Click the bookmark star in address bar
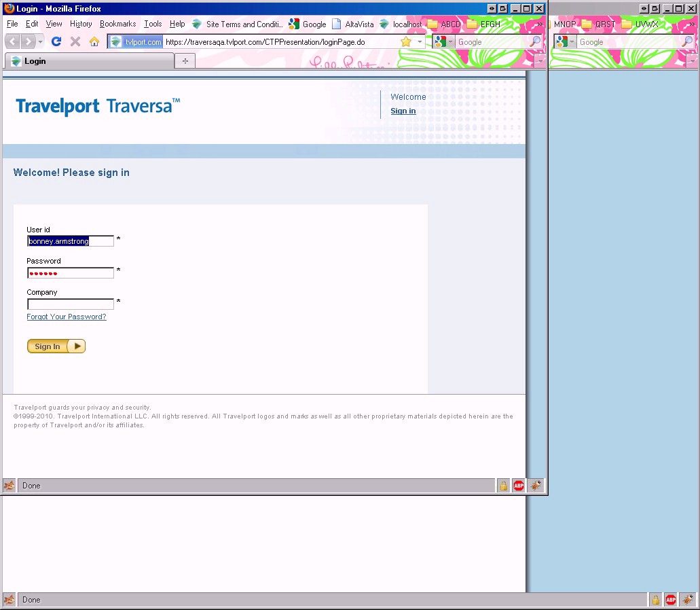This screenshot has width=700, height=610. pyautogui.click(x=406, y=41)
